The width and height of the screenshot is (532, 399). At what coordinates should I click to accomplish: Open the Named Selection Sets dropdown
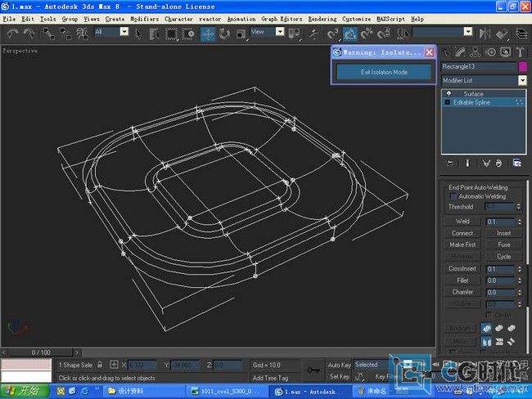point(468,32)
